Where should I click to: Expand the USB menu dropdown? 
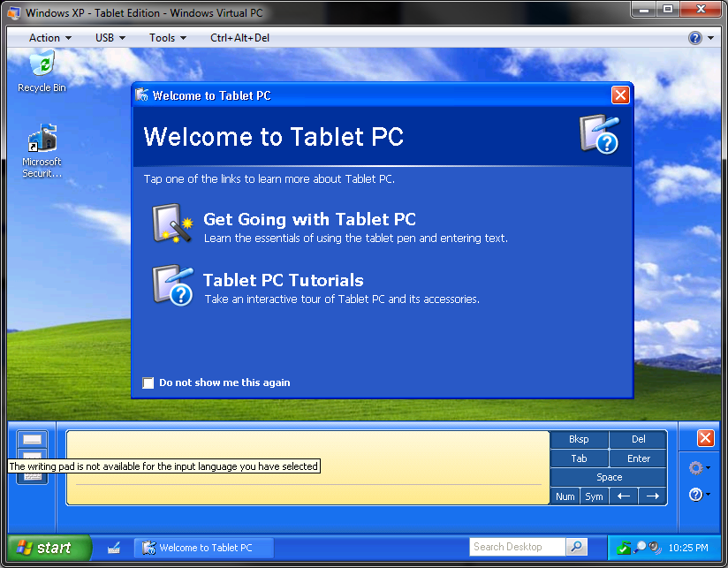point(110,38)
